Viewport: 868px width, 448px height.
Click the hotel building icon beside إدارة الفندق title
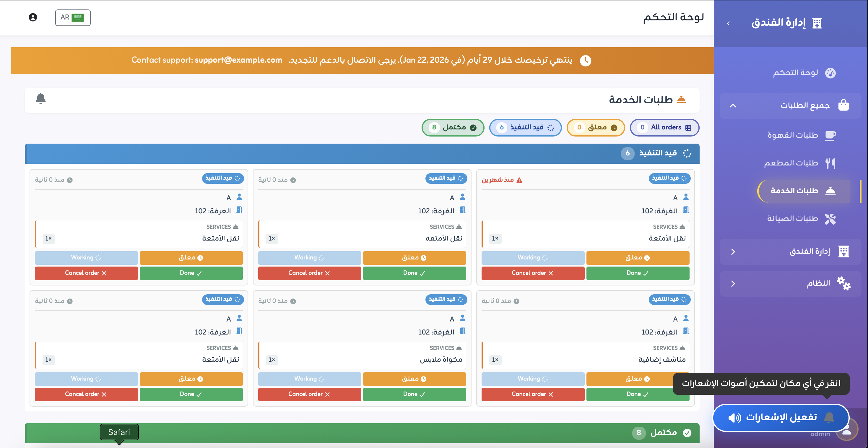click(817, 23)
